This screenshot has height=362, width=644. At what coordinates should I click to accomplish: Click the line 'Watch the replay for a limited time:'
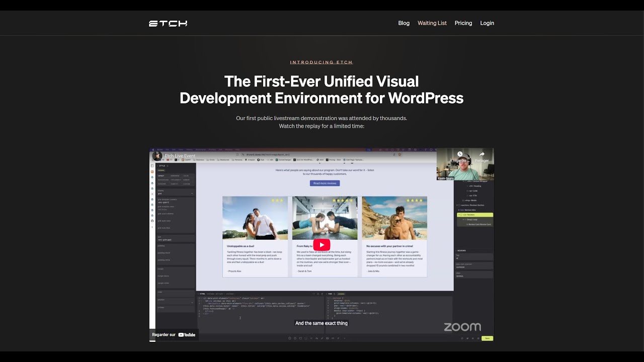[321, 126]
